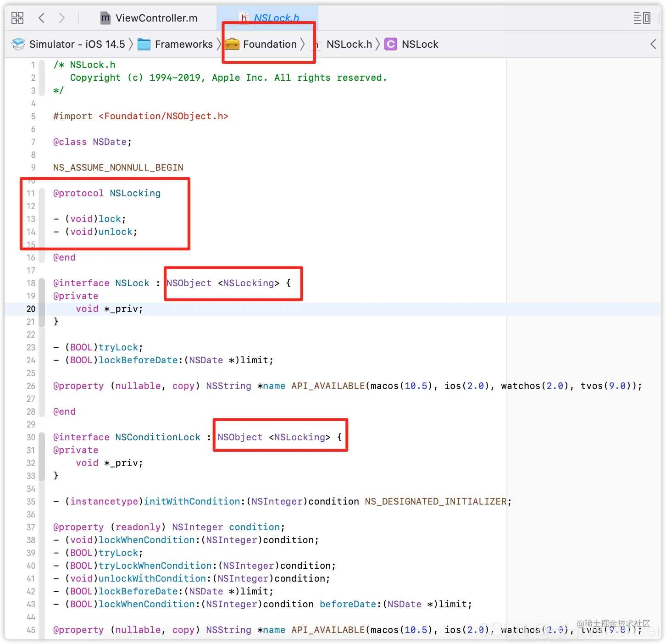666x644 pixels.
Task: Click NSLock.h in the jump bar
Action: pos(350,44)
